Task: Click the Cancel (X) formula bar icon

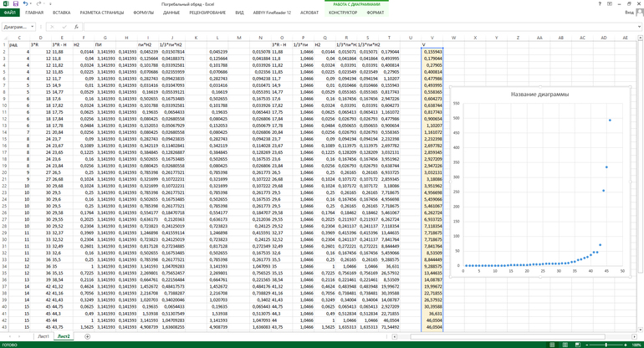Action: [52, 27]
